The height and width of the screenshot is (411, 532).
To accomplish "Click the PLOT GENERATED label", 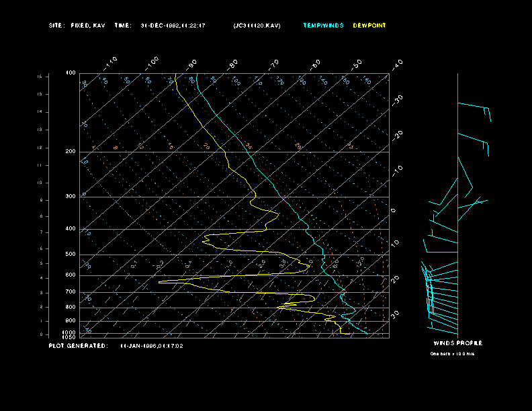I will 77,346.
